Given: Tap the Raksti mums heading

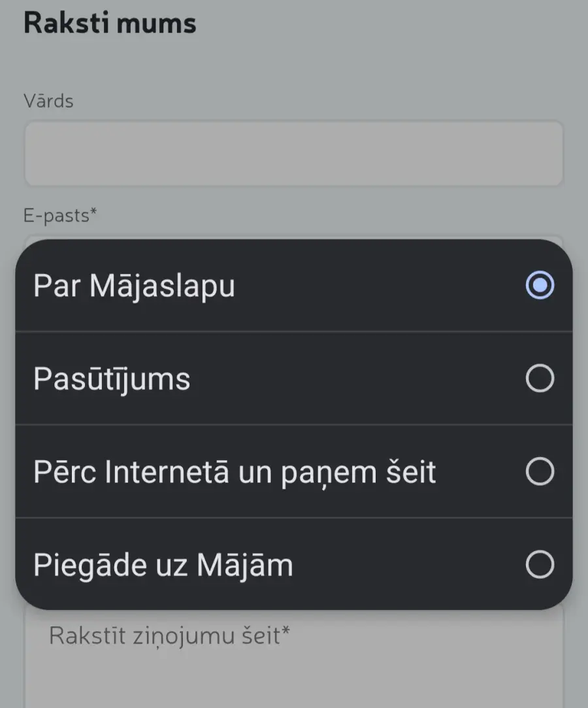Looking at the screenshot, I should pos(110,24).
